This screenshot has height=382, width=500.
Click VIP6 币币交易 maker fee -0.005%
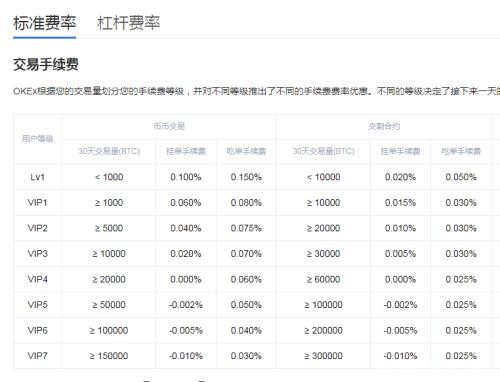click(186, 330)
